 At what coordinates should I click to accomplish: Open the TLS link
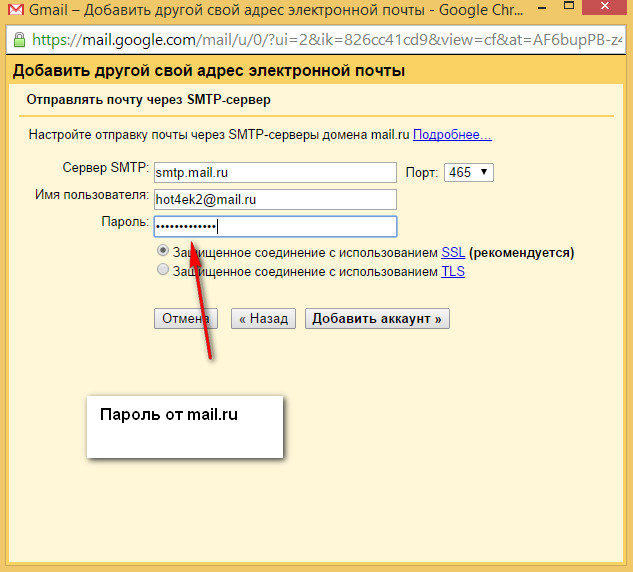click(453, 272)
